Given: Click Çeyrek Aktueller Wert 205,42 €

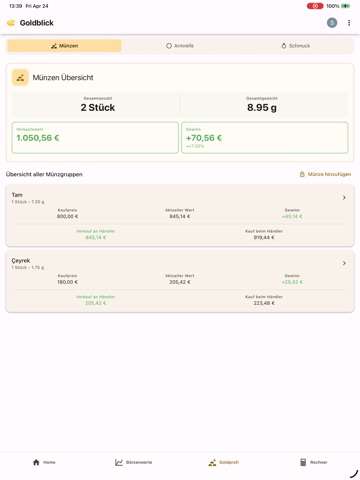Looking at the screenshot, I should coord(180,282).
